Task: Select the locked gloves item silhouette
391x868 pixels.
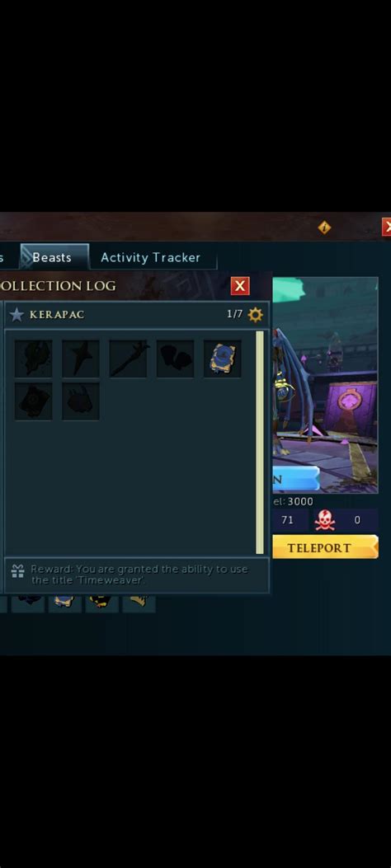Action: (175, 359)
